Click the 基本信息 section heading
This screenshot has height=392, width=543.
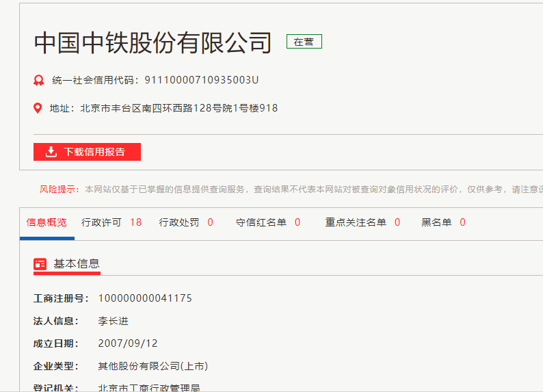(77, 263)
